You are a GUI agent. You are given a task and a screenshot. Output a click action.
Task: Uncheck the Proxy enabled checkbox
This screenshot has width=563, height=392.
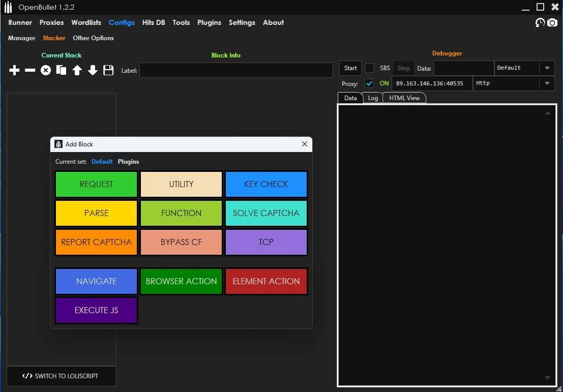click(x=369, y=83)
